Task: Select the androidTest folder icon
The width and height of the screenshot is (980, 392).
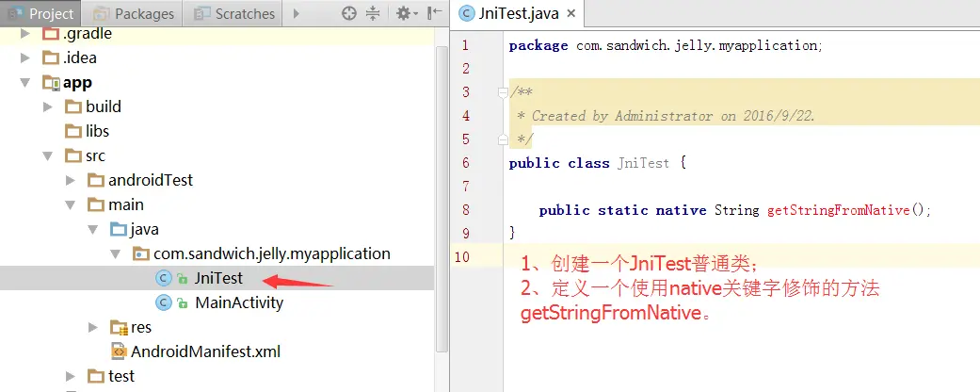Action: tap(96, 180)
